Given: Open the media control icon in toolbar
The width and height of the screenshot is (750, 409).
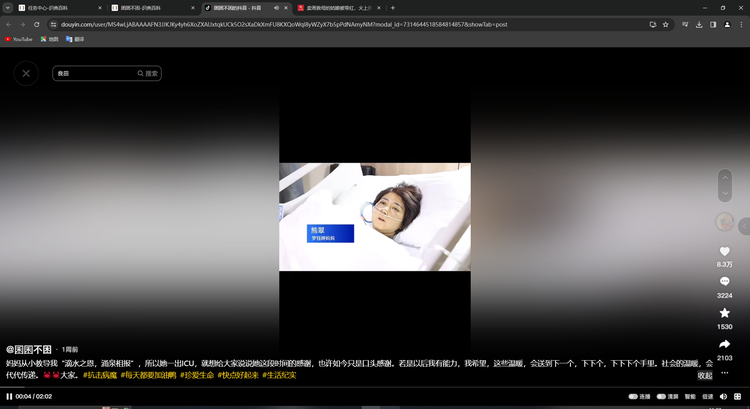Looking at the screenshot, I should click(x=685, y=24).
